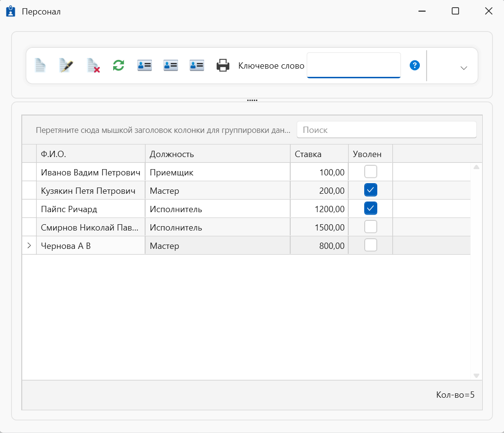The image size is (504, 433).
Task: Check Уволен for Чернова А В
Action: click(371, 245)
